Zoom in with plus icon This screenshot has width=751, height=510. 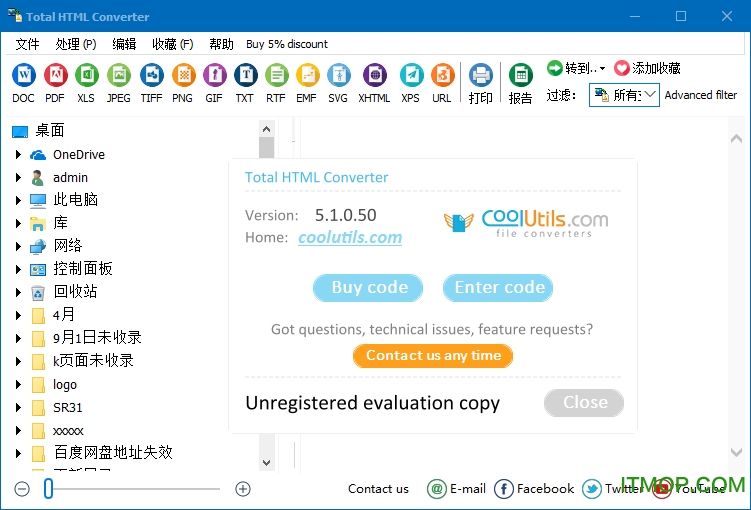(243, 489)
